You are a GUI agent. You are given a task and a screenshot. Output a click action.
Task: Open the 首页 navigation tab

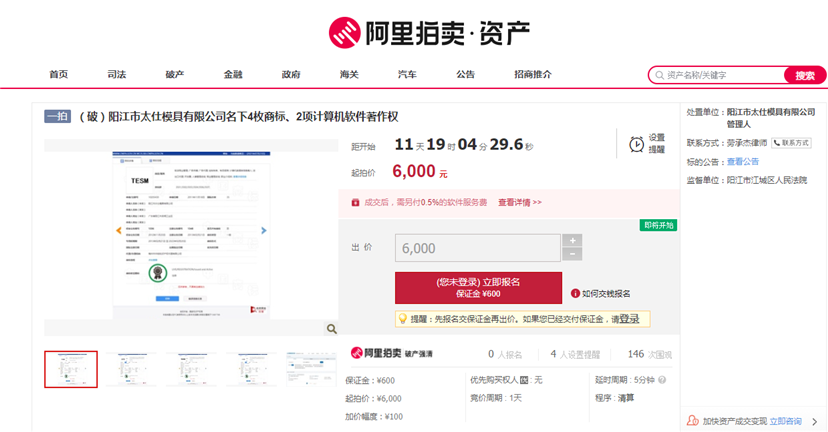[x=59, y=74]
